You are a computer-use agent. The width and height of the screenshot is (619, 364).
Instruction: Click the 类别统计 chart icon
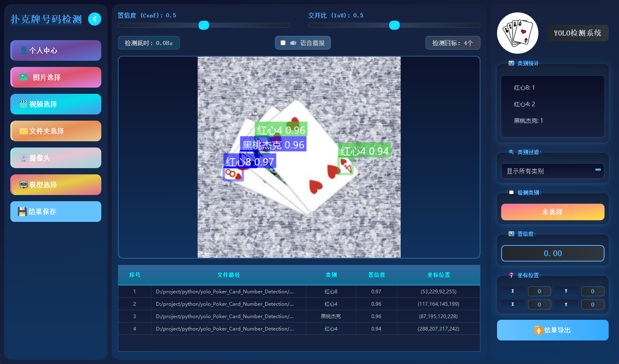511,63
